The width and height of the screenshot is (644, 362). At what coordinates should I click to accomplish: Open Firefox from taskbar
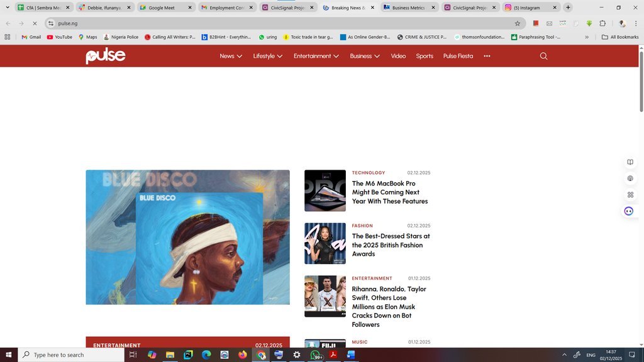(x=242, y=354)
